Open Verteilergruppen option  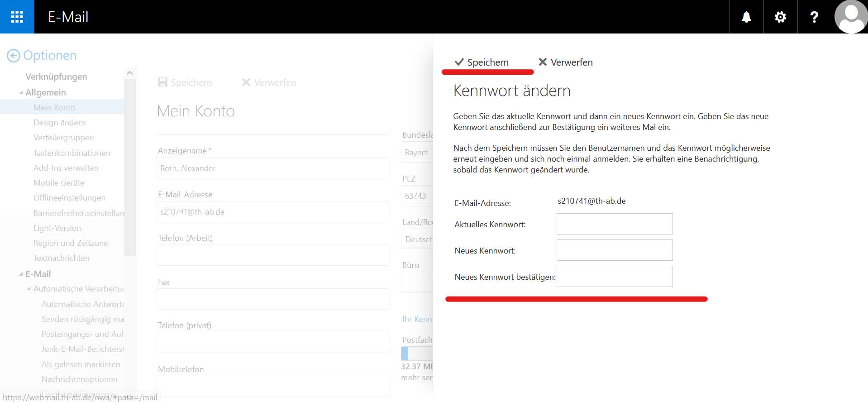63,137
